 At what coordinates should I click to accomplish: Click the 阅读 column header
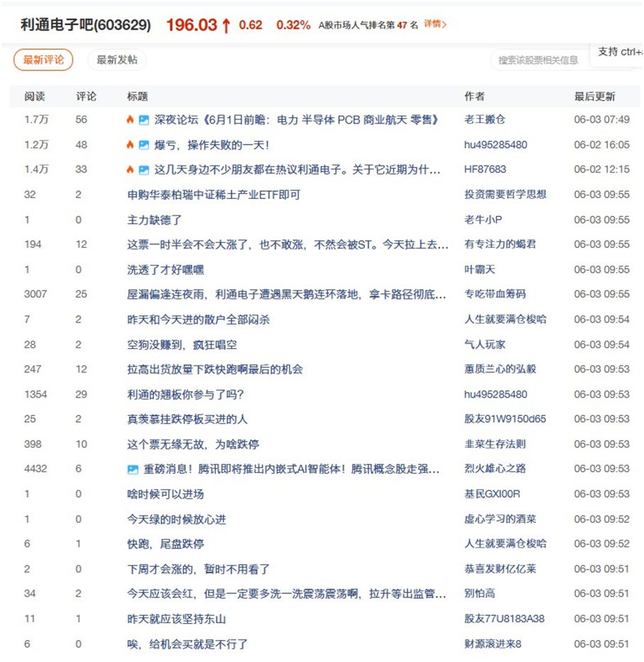coord(35,97)
